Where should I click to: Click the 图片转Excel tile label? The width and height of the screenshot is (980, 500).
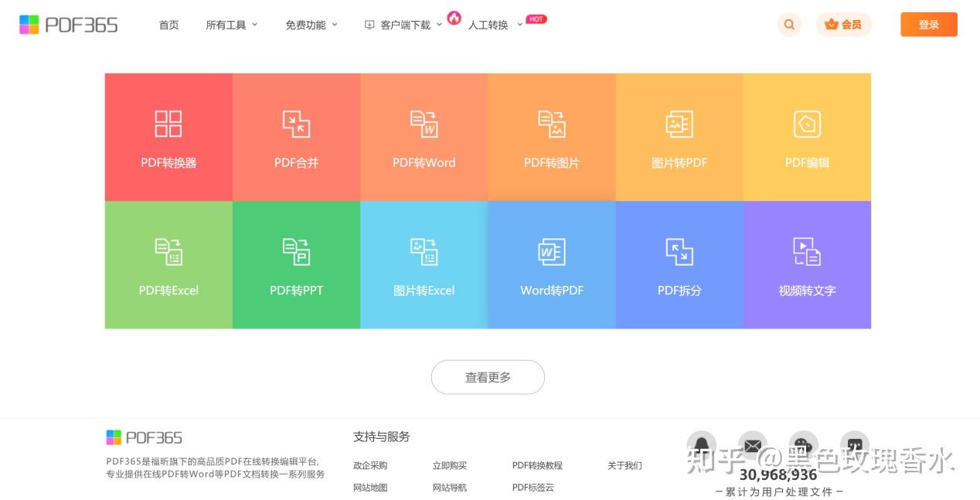424,291
